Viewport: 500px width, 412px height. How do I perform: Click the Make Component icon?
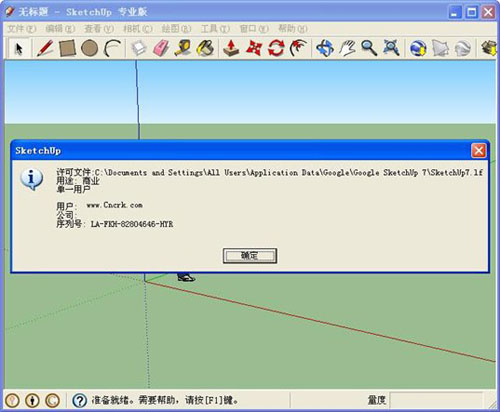(139, 48)
